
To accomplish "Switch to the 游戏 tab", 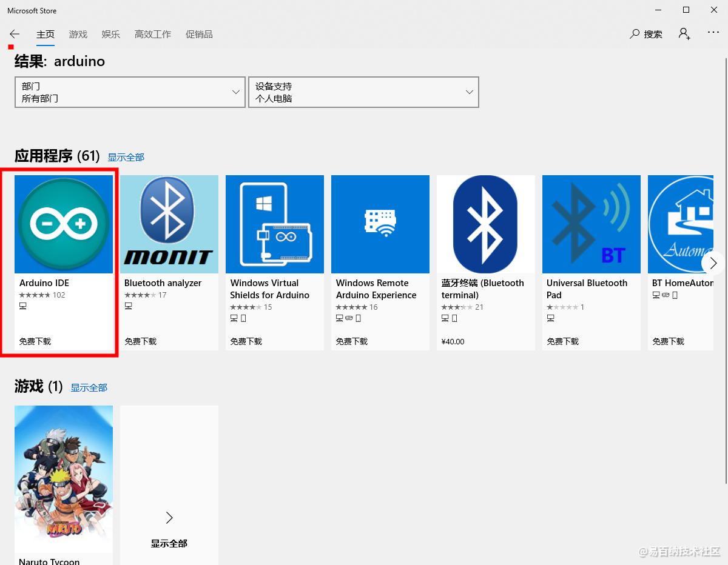I will tap(78, 35).
